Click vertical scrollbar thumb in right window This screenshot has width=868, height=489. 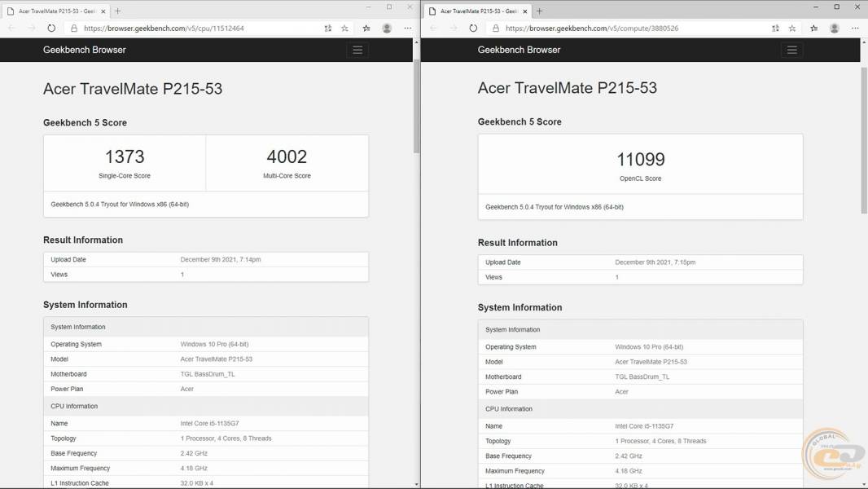click(864, 139)
